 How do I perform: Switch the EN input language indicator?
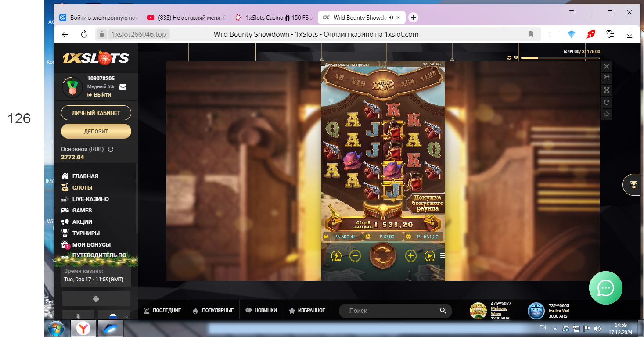(x=543, y=327)
